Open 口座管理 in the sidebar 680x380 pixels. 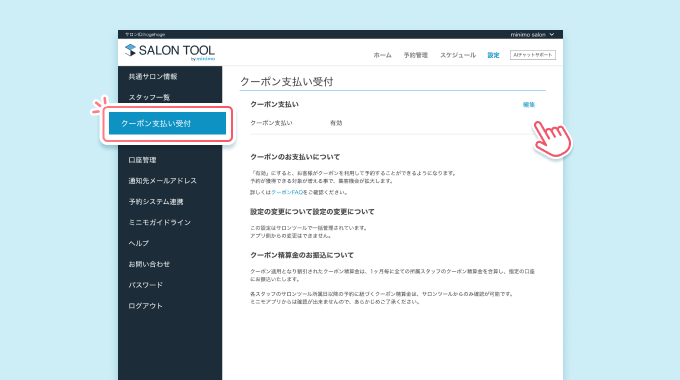pyautogui.click(x=142, y=160)
